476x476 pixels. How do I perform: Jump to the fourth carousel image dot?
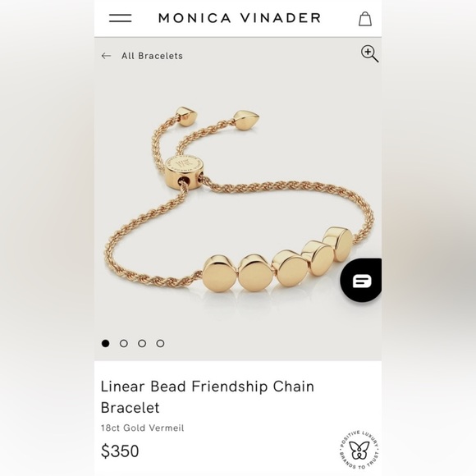click(x=160, y=343)
